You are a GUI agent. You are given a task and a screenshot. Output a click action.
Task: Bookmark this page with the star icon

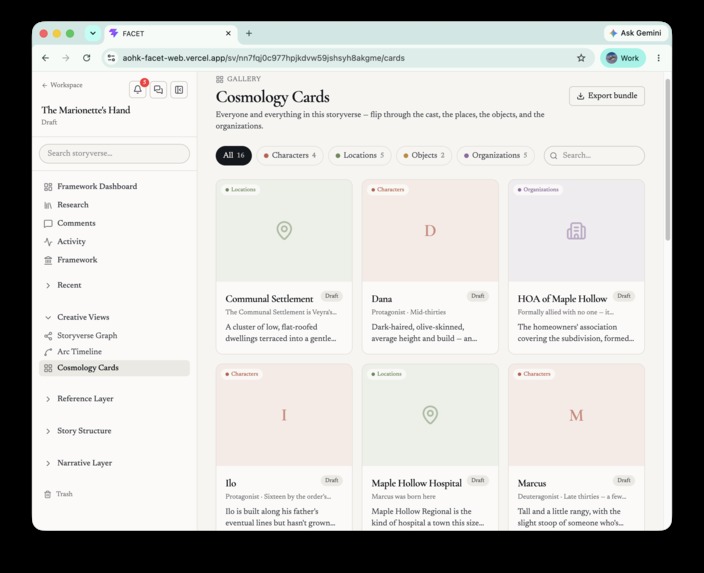[581, 58]
